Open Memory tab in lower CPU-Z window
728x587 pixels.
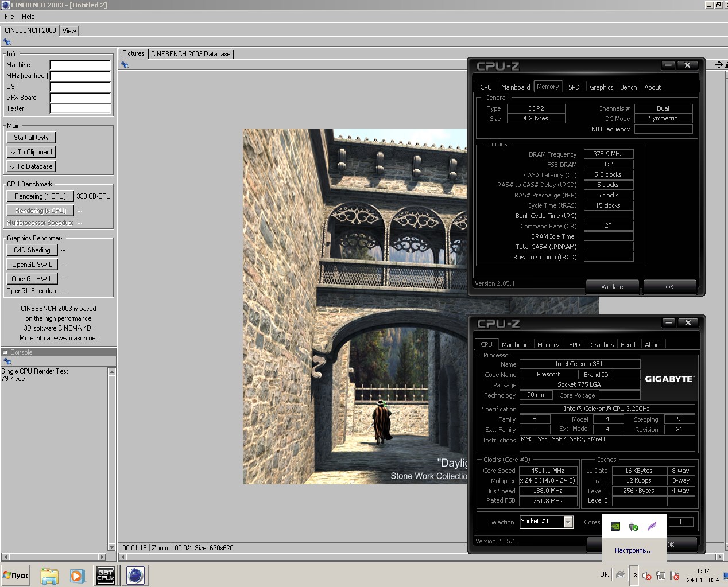click(x=548, y=345)
